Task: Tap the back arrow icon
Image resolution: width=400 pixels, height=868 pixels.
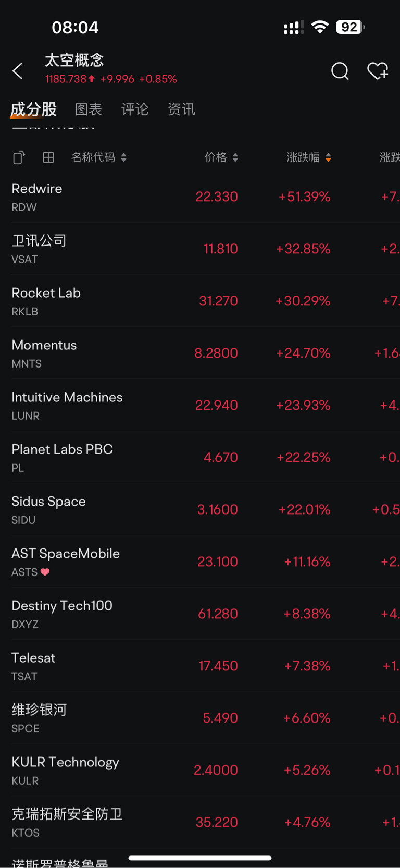Action: [x=18, y=71]
